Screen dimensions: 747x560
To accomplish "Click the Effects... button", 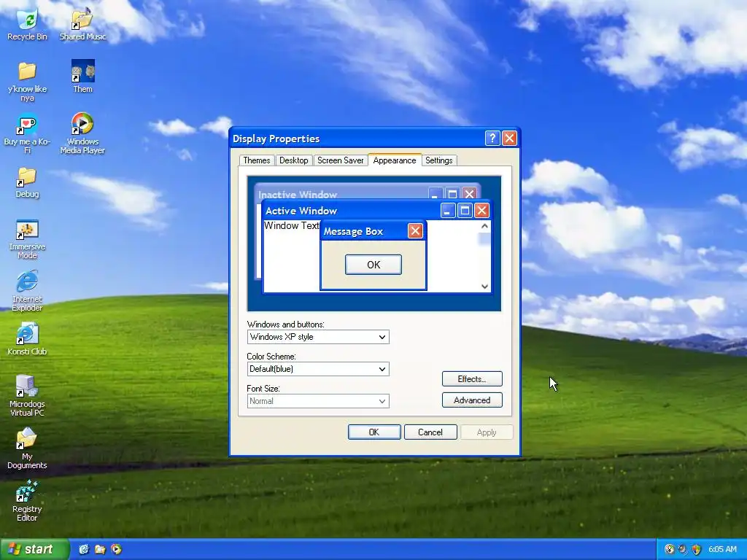I will coord(472,378).
